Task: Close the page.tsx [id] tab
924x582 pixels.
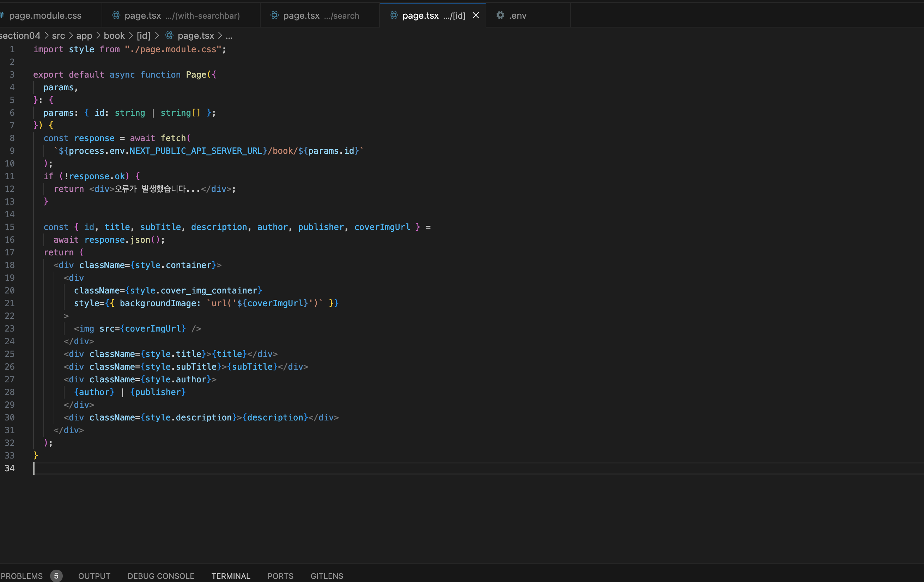Action: pyautogui.click(x=476, y=16)
